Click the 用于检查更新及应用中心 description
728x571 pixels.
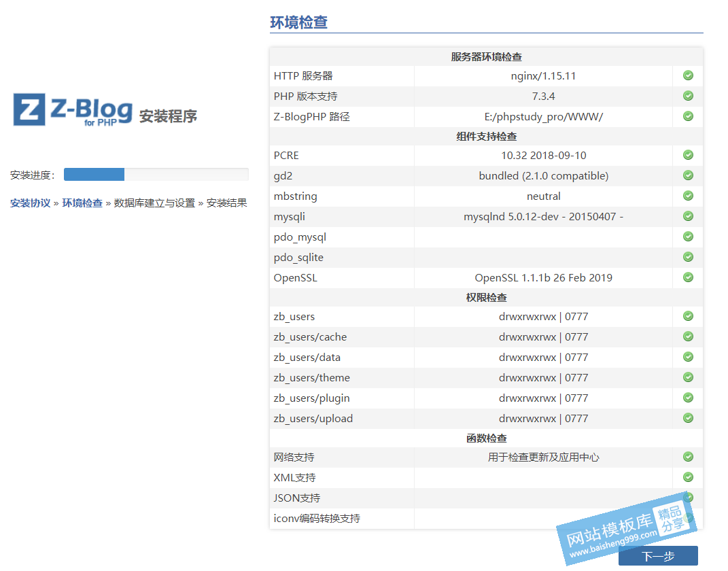point(543,457)
